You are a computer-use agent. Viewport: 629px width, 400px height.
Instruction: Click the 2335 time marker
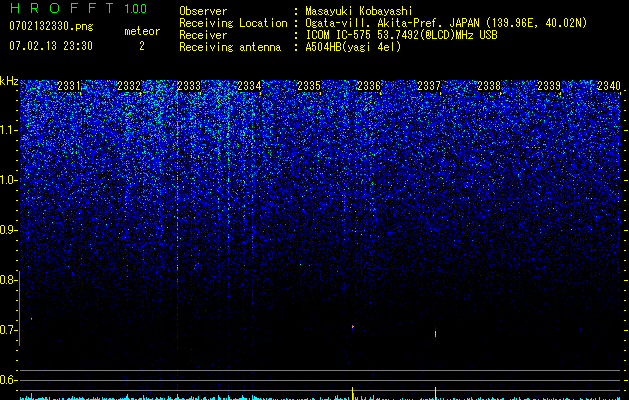[309, 86]
